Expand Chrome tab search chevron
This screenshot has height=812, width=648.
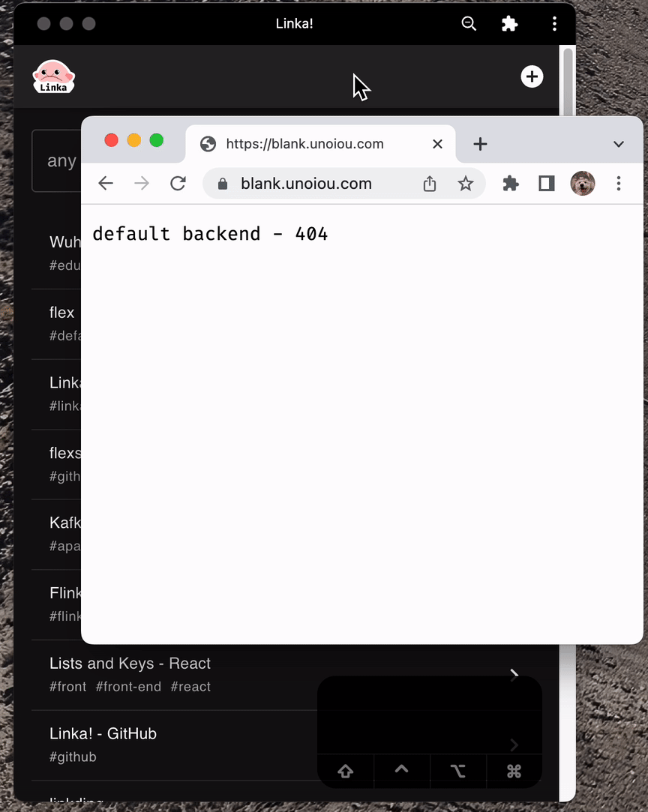tap(619, 144)
